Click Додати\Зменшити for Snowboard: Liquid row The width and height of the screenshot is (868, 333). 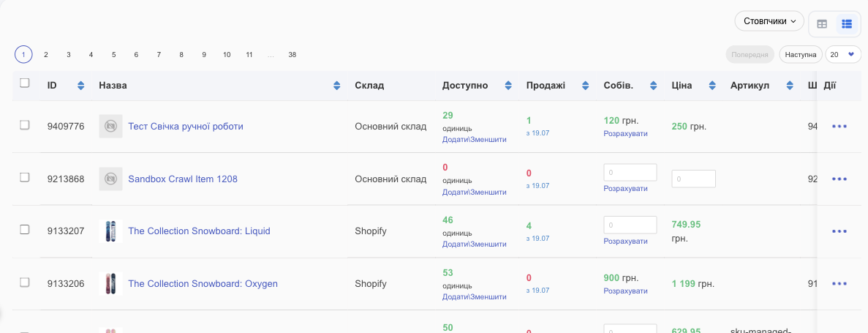[x=475, y=244]
